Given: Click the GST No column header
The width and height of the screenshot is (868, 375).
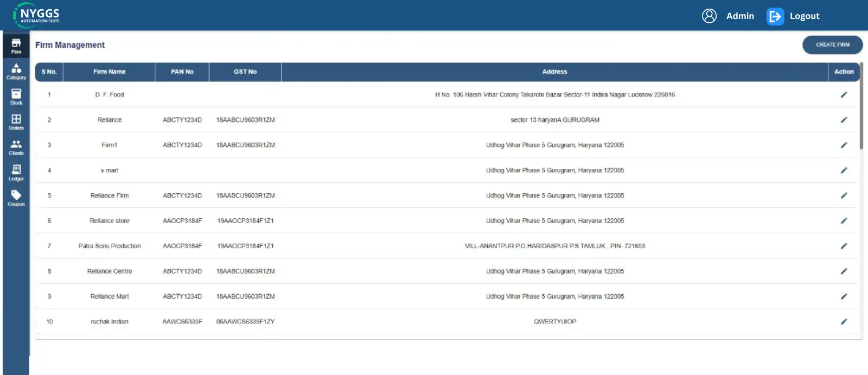Looking at the screenshot, I should (245, 72).
